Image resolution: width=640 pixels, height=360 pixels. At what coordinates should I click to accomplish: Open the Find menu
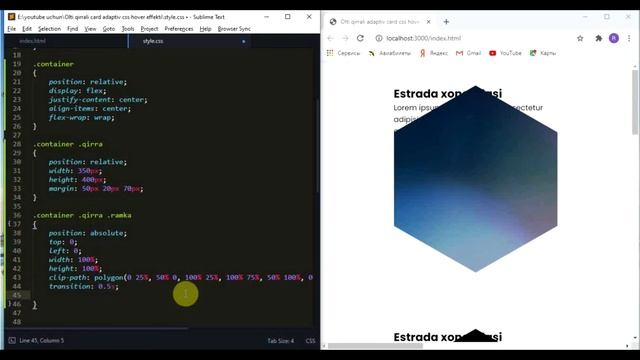[x=72, y=29]
